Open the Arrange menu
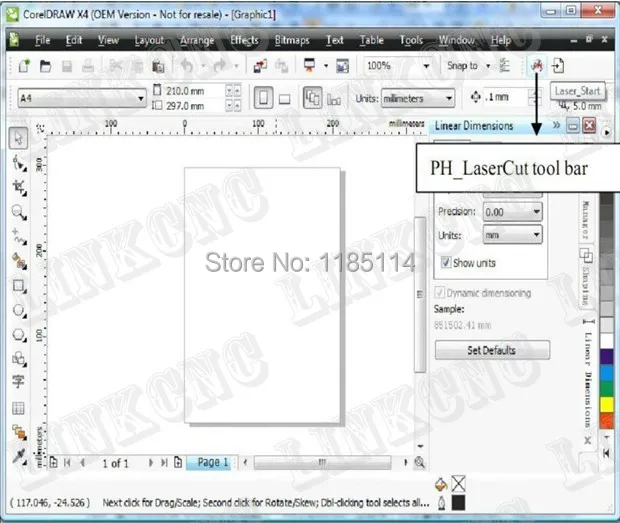The width and height of the screenshot is (620, 523). (197, 40)
